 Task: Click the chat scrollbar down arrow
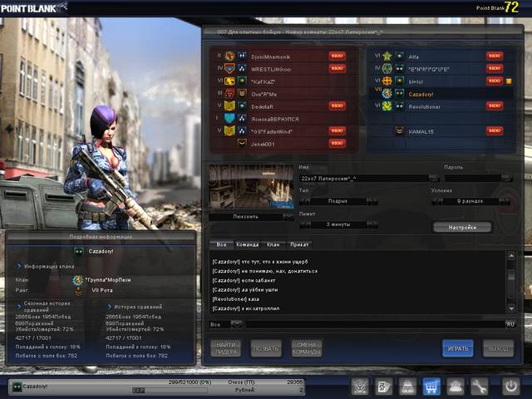[511, 308]
